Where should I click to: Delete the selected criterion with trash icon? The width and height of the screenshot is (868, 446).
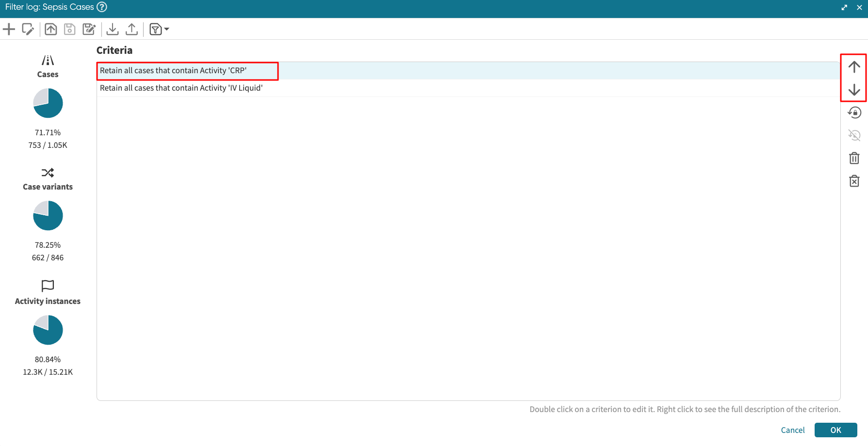tap(854, 159)
